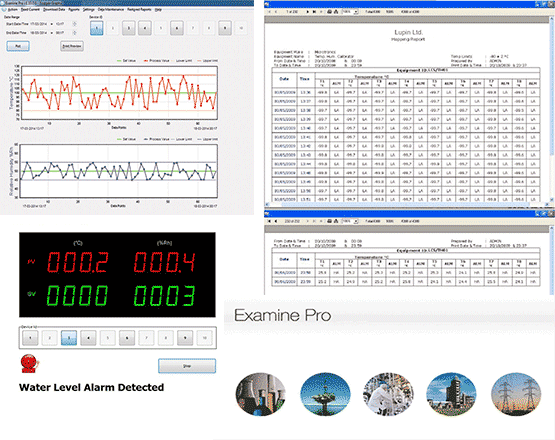Expand the Start Date dropdown
555x440 pixels.
pos(52,24)
